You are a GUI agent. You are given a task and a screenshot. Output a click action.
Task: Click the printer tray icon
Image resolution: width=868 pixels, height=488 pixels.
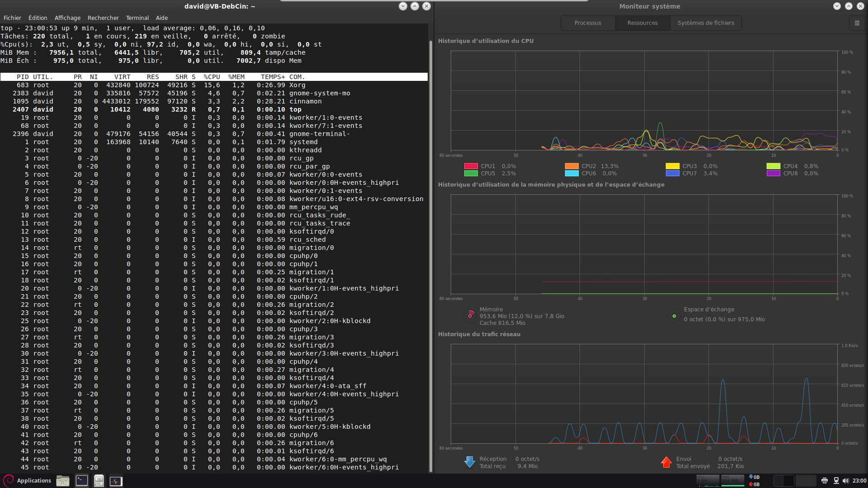(x=825, y=481)
